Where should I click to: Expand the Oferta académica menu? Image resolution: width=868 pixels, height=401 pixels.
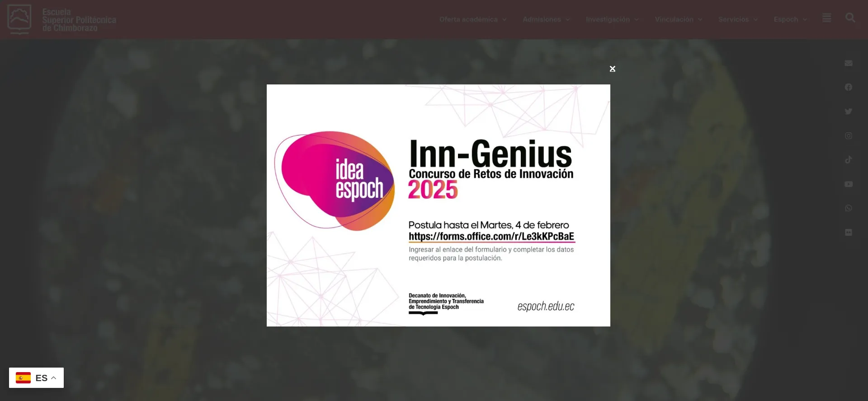tap(473, 19)
